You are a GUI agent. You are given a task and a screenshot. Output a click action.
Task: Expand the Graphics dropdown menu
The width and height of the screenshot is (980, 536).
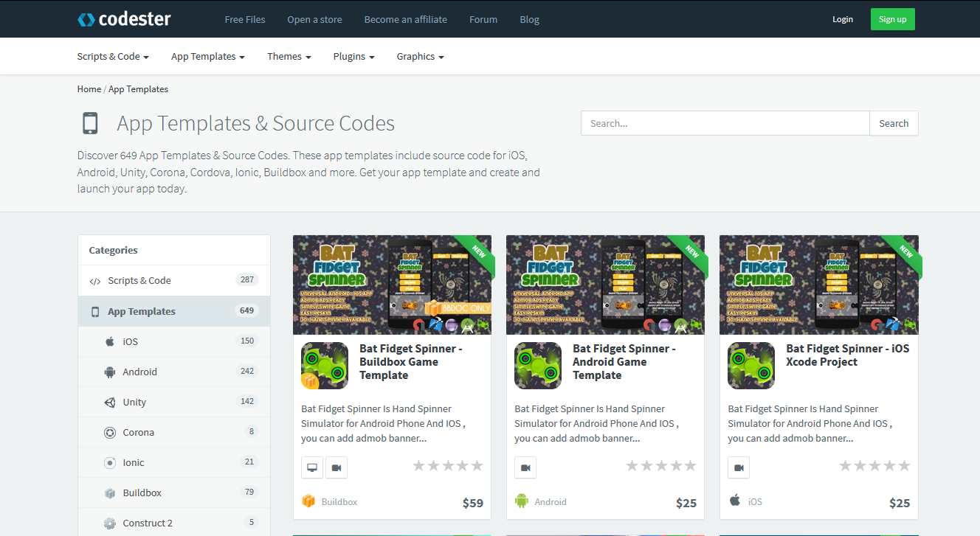pyautogui.click(x=419, y=56)
